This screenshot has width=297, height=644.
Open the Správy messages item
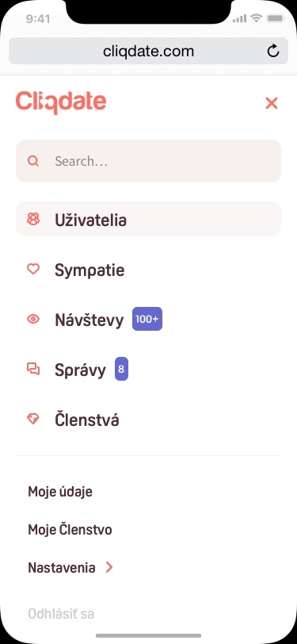(x=81, y=370)
